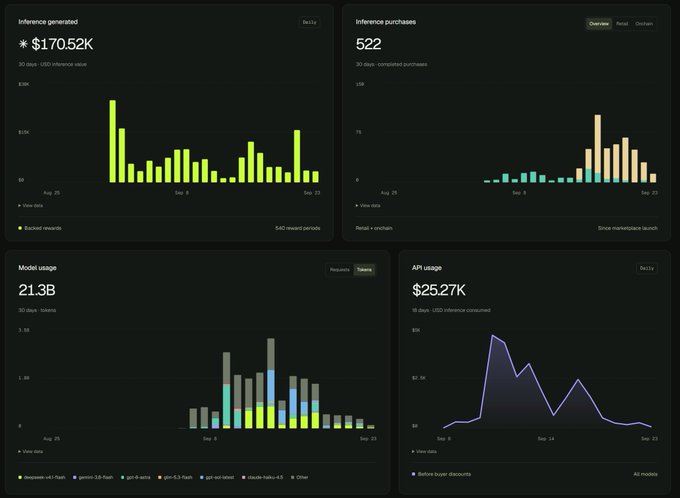Expand View data under Inference purchases chart
Screen dimensions: 680x498
(368, 206)
